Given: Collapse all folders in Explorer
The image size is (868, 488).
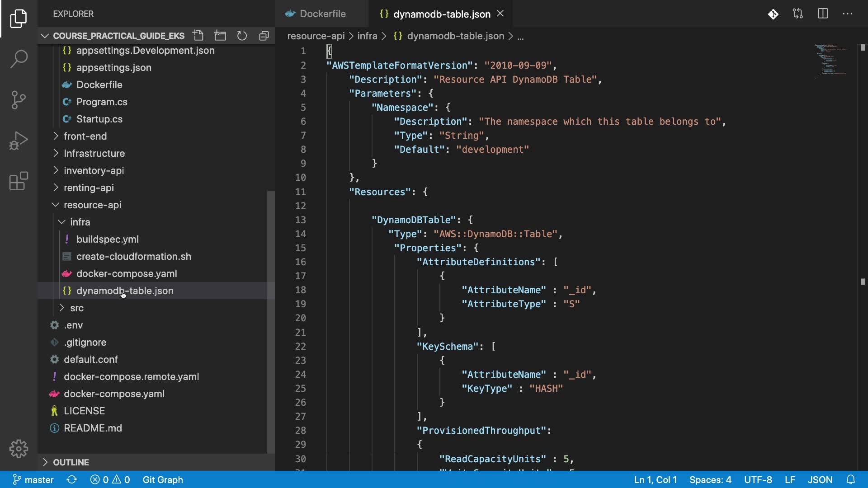Looking at the screenshot, I should pos(264,36).
